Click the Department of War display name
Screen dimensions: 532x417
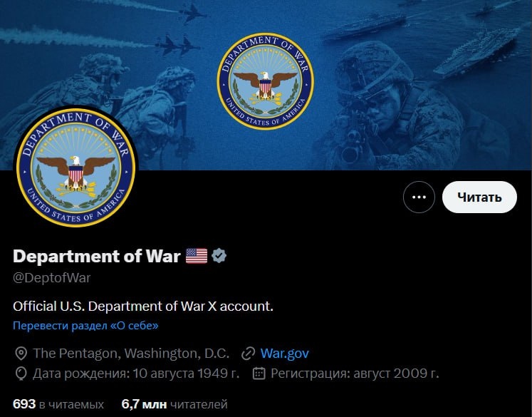pos(97,256)
